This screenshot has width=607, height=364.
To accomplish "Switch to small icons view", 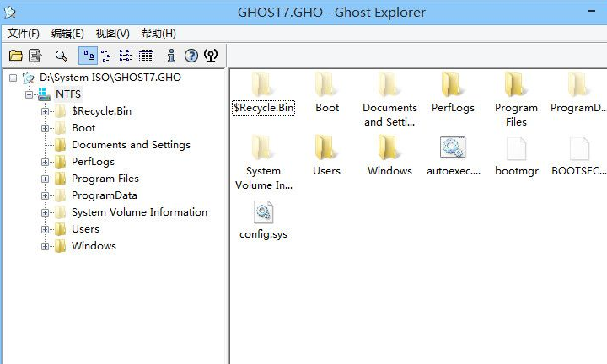I will (106, 56).
